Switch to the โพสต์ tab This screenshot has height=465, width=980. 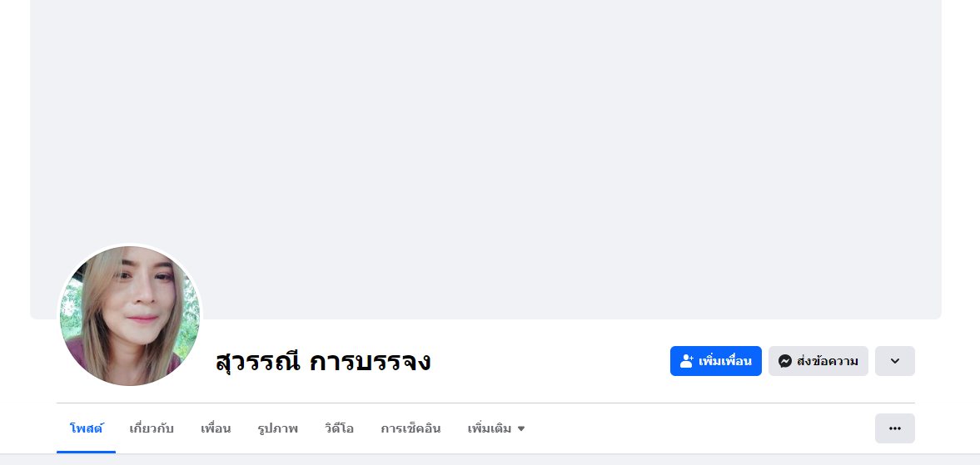(x=86, y=428)
